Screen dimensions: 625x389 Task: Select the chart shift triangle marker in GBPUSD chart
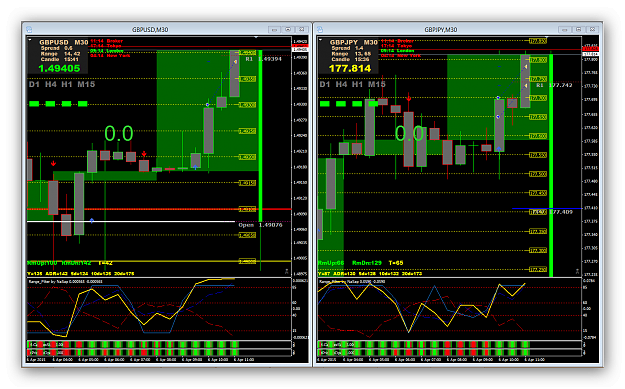pyautogui.click(x=256, y=37)
